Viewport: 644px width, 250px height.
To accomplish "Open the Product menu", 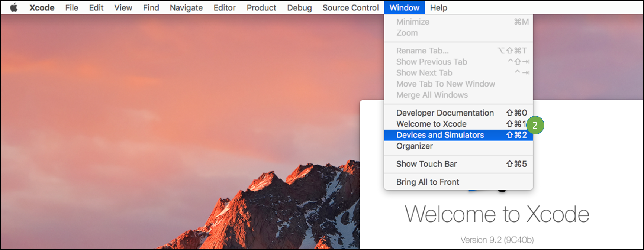I will (261, 7).
